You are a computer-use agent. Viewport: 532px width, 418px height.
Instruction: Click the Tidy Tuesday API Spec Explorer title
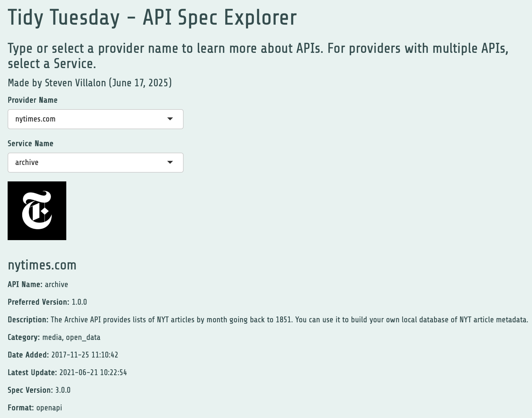pos(152,18)
